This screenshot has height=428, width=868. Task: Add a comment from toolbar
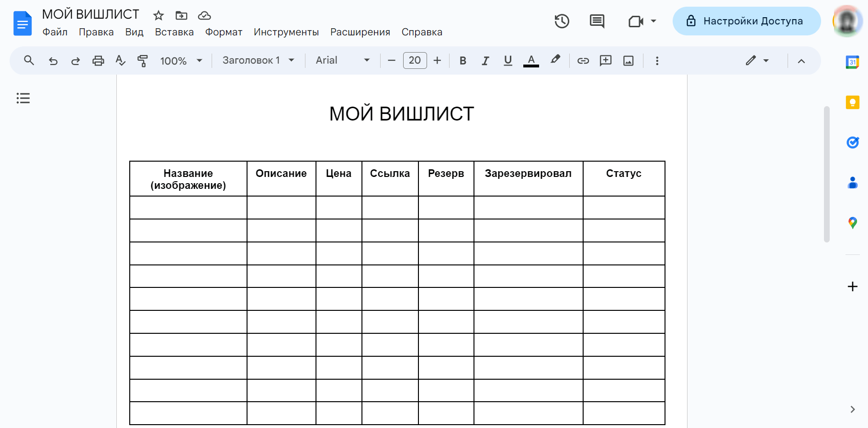click(606, 61)
